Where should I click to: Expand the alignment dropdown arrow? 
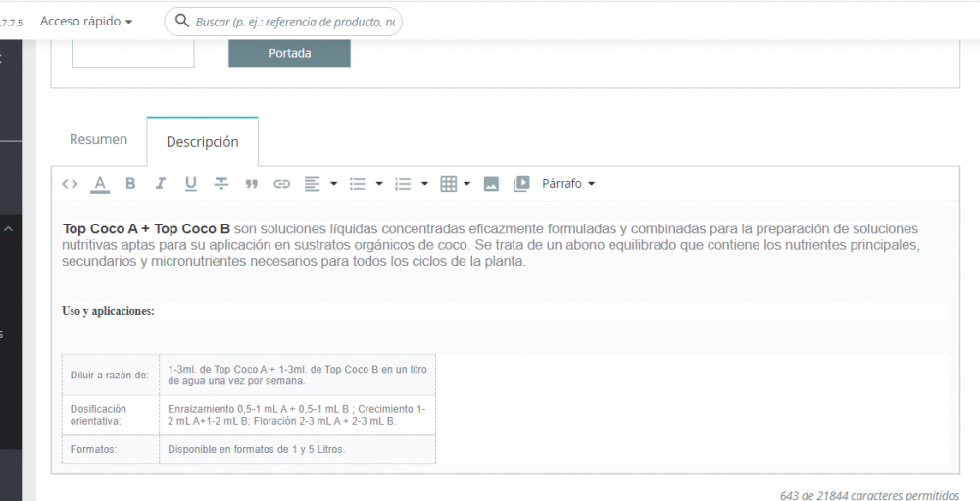(x=334, y=184)
